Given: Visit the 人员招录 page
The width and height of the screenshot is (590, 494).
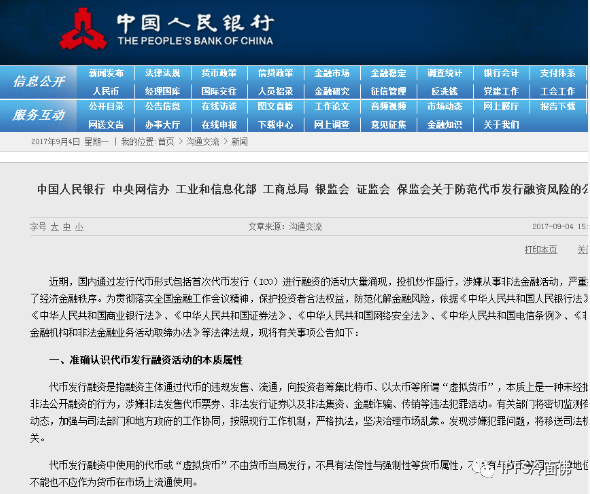Looking at the screenshot, I should click(275, 91).
